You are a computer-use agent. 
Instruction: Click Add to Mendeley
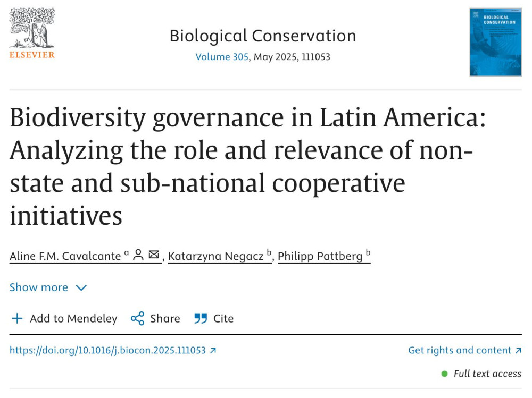click(73, 318)
